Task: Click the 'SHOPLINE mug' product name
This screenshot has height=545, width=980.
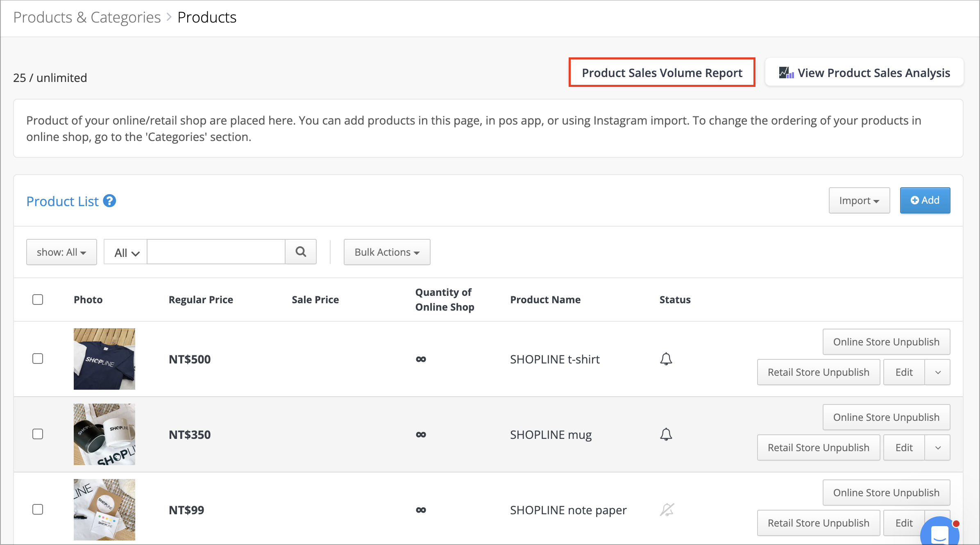Action: tap(551, 435)
